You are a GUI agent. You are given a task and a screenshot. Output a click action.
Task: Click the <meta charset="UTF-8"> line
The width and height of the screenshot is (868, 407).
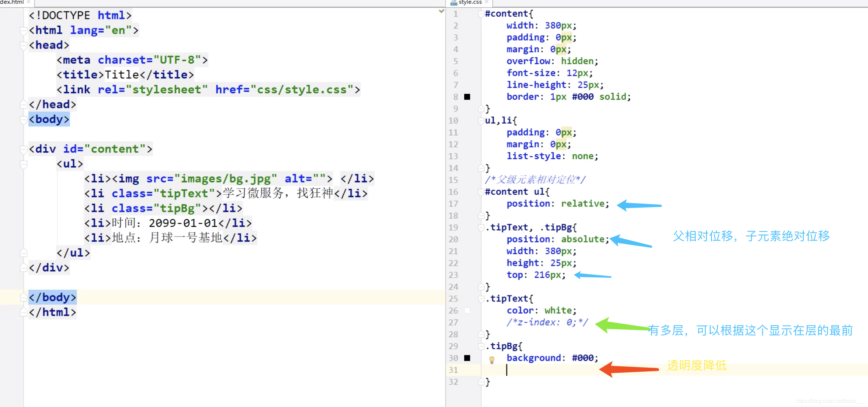(132, 60)
